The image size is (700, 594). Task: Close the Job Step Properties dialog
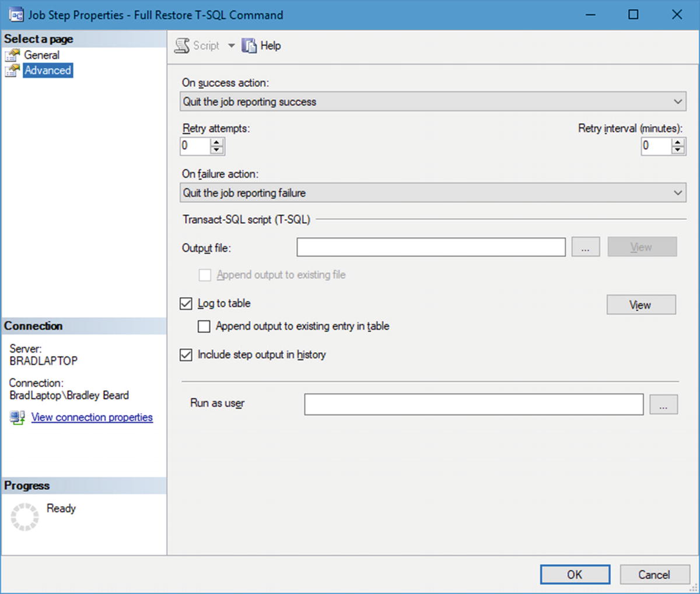click(677, 15)
